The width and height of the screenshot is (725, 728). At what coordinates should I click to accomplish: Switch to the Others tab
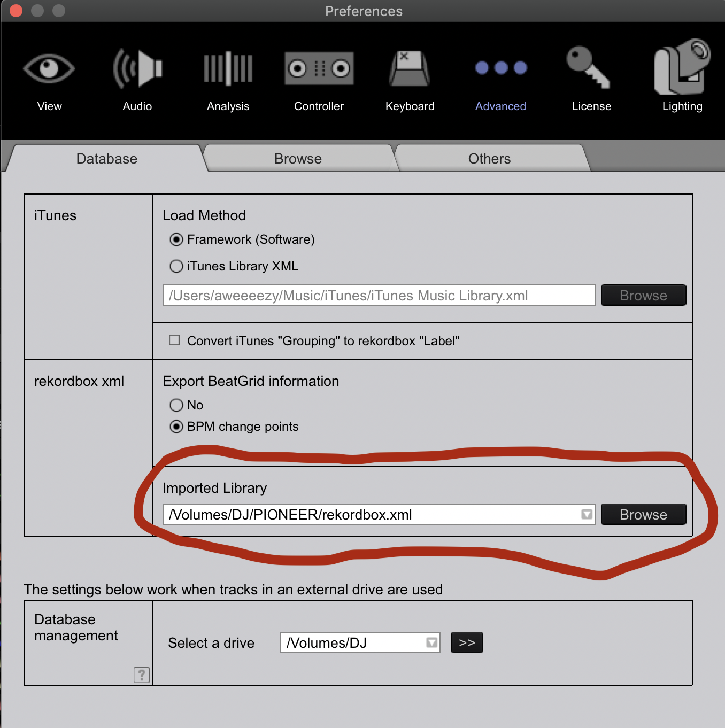tap(489, 159)
